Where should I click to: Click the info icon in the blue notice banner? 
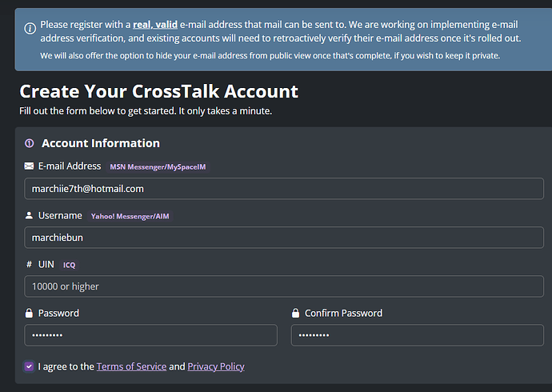pos(30,28)
